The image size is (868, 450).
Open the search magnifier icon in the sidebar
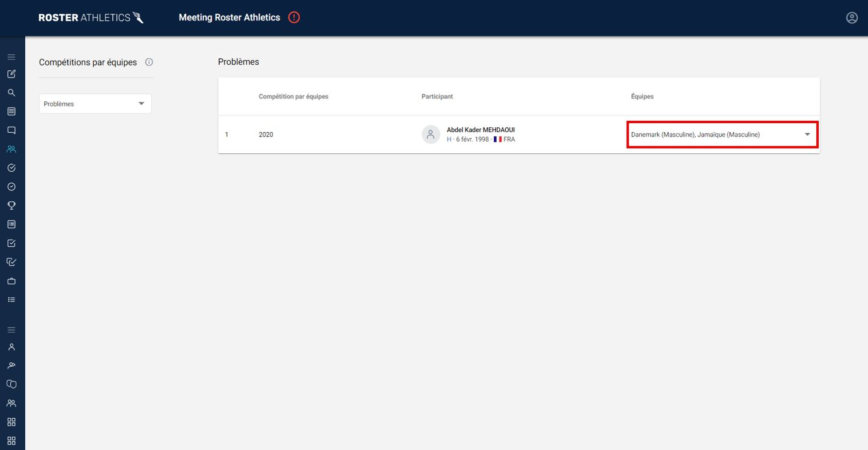[11, 93]
